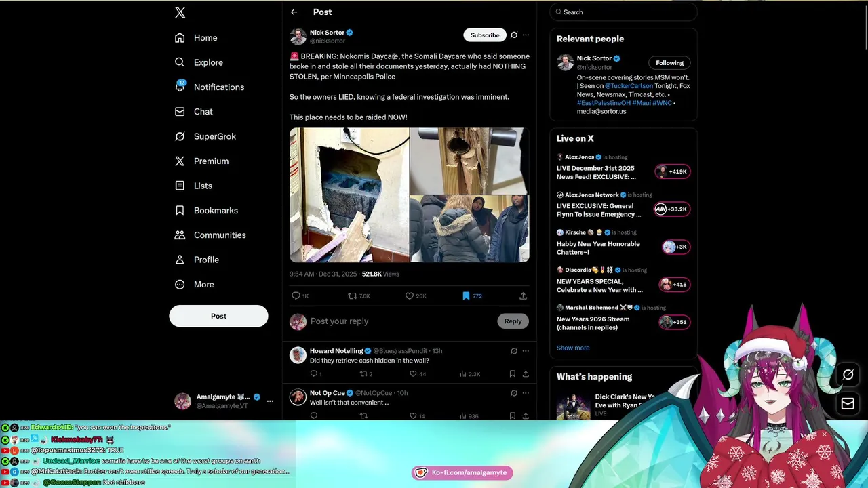
Task: Click #WNC hashtag in the bio
Action: (662, 104)
